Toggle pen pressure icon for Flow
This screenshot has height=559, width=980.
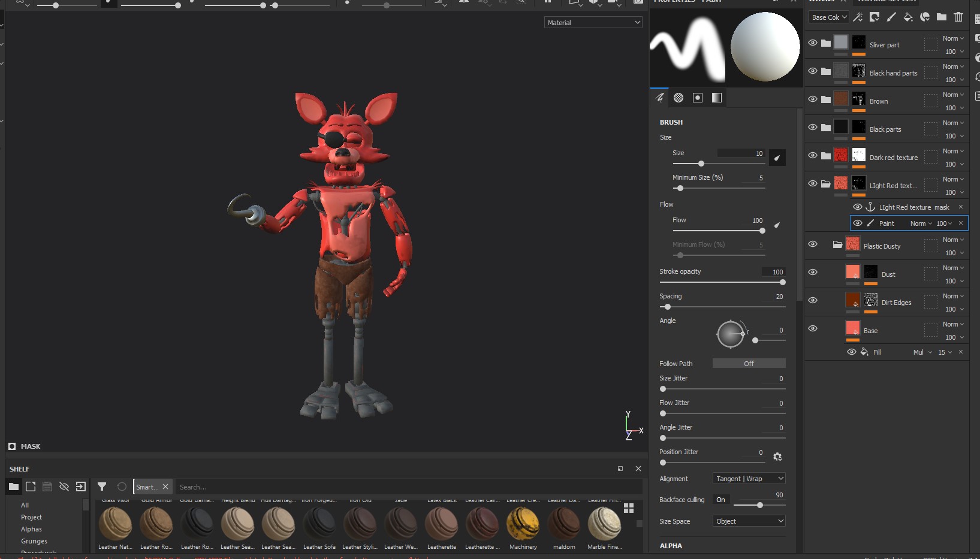(x=777, y=225)
